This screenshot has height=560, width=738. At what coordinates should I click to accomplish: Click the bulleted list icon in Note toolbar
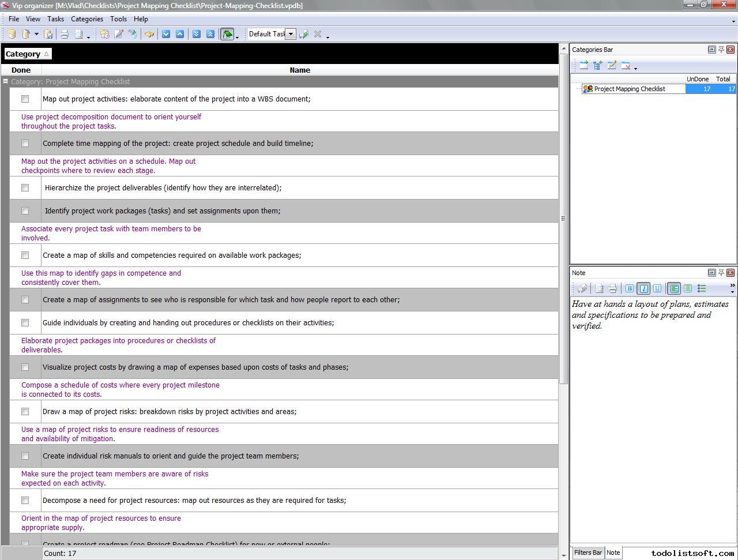point(702,288)
